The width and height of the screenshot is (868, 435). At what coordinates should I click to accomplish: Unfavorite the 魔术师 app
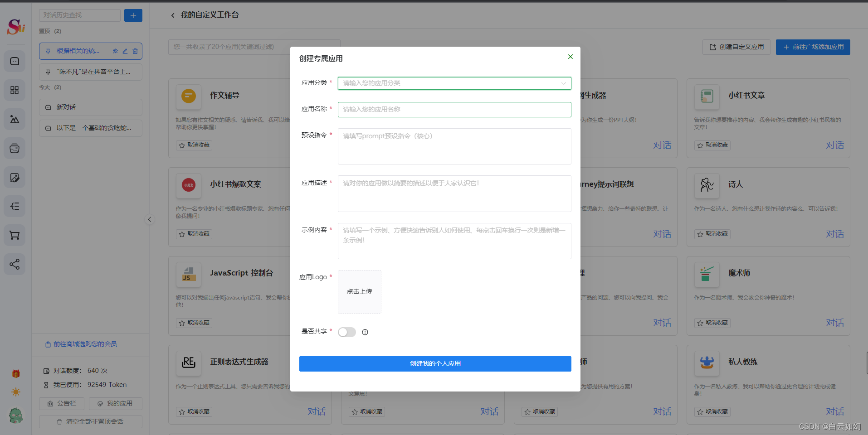pos(712,323)
